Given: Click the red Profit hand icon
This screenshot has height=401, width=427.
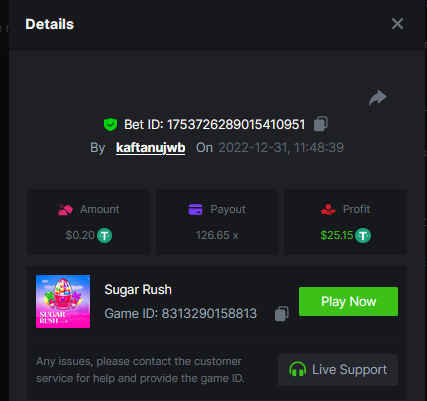Looking at the screenshot, I should (328, 210).
